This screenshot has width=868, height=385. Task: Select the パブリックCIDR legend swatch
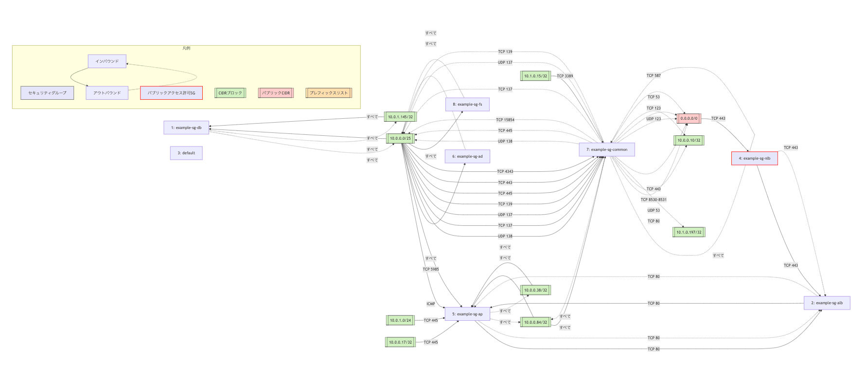point(276,93)
